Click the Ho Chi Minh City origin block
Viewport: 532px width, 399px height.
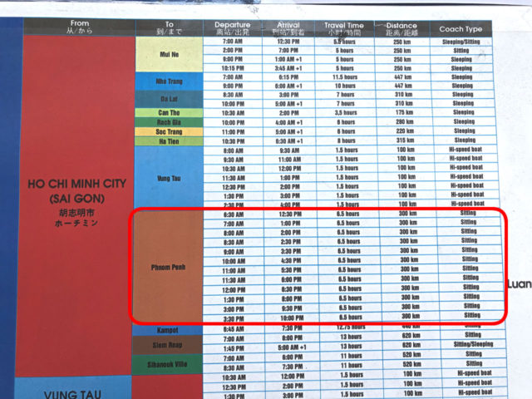point(80,199)
